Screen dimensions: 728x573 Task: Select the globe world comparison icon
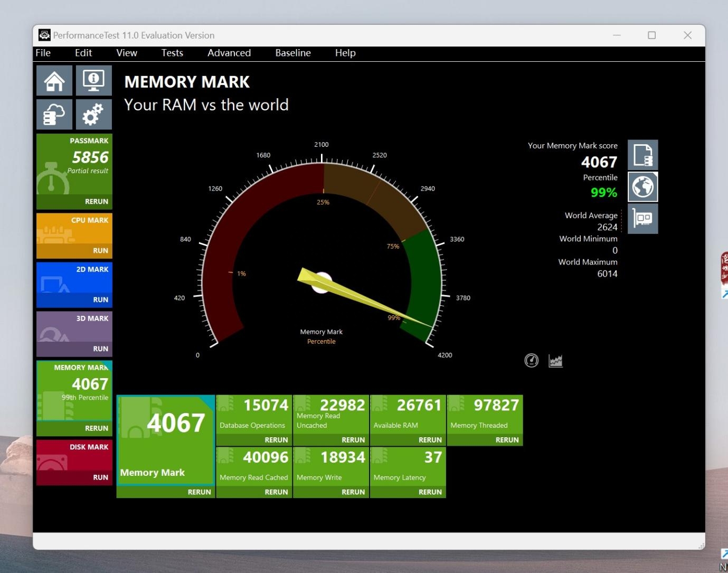642,187
